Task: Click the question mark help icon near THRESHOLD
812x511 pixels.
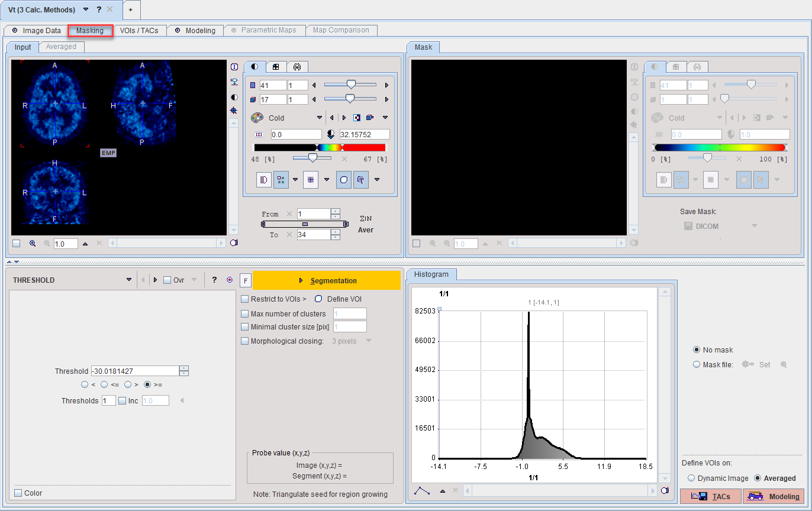Action: (x=214, y=280)
